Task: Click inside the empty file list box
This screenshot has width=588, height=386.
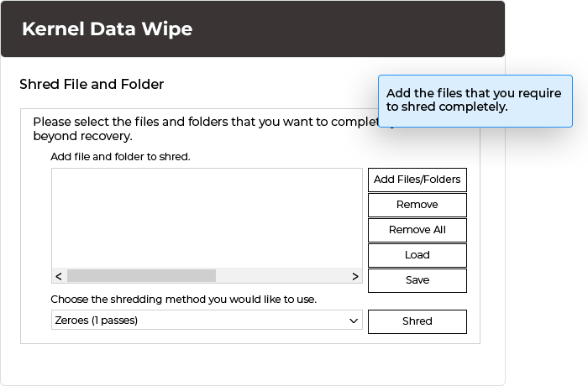Action: [x=207, y=218]
